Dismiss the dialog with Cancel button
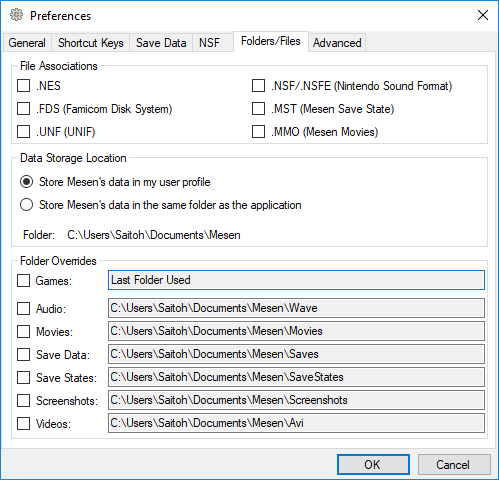The height and width of the screenshot is (480, 499). click(454, 464)
